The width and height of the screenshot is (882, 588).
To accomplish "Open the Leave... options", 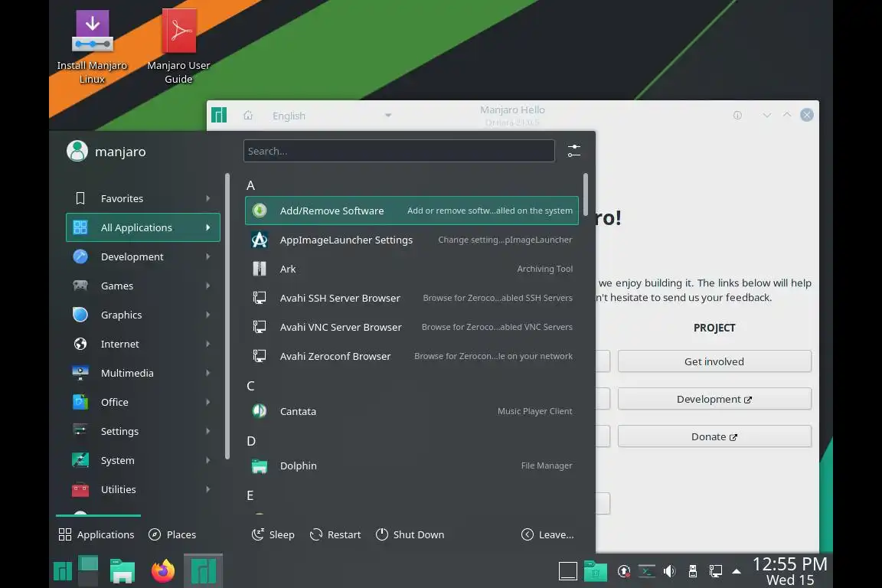I will point(547,534).
